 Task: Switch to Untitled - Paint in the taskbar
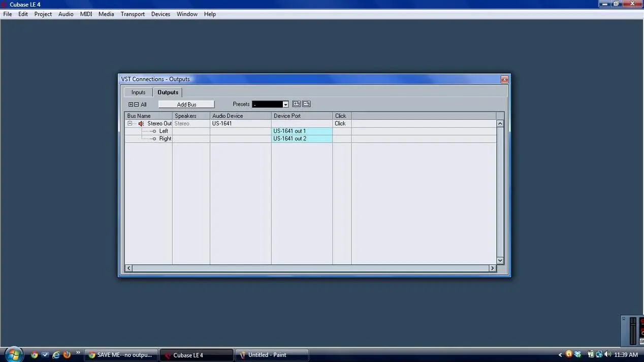pos(272,355)
